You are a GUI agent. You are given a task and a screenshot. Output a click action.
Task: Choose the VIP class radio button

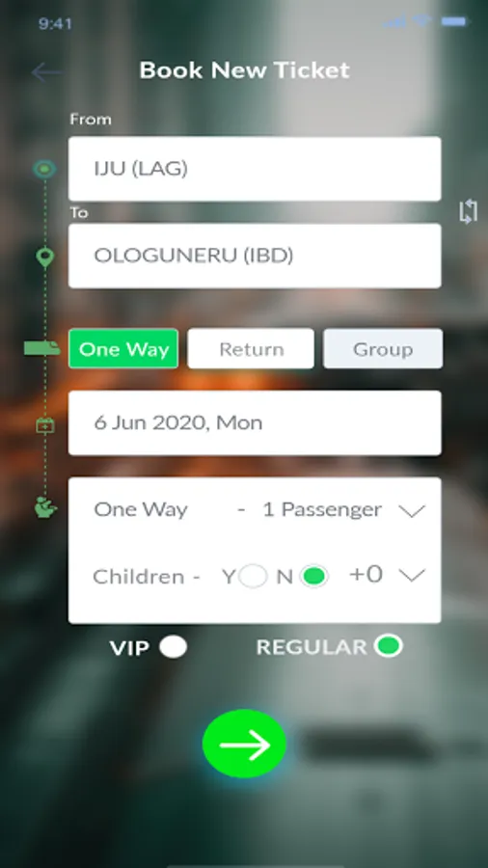[174, 647]
